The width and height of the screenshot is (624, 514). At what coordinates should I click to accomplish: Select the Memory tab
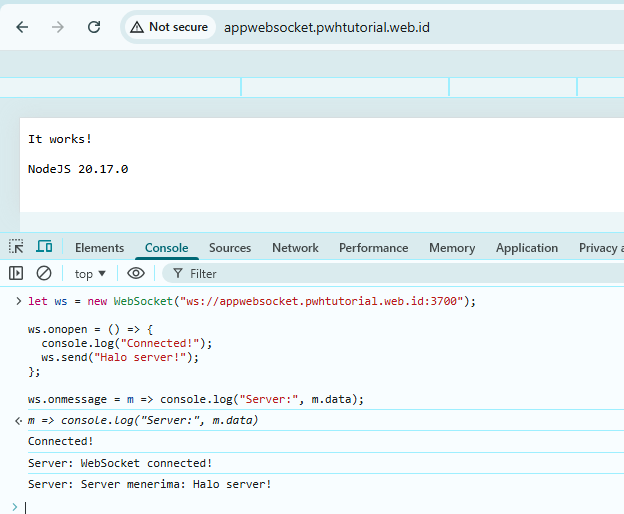pyautogui.click(x=452, y=248)
